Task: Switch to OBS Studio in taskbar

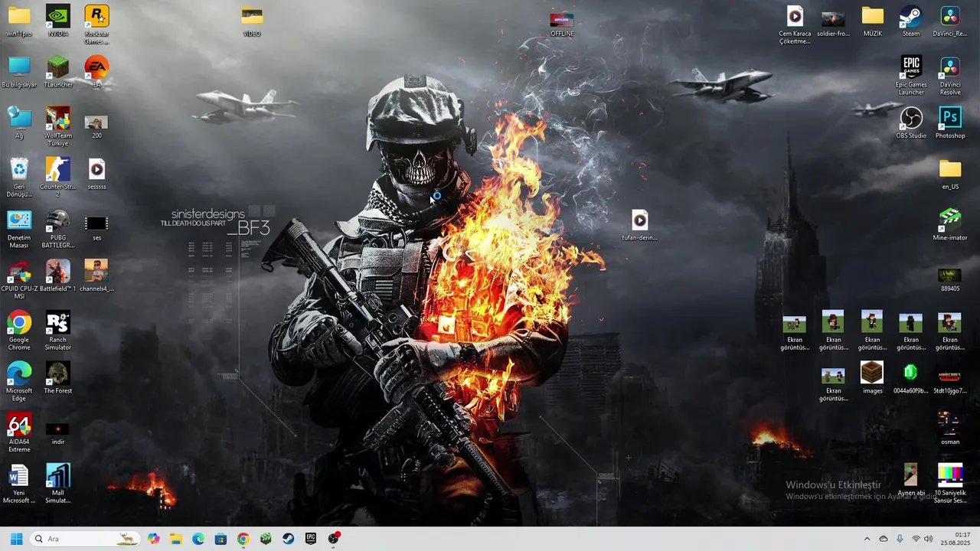Action: pos(333,539)
